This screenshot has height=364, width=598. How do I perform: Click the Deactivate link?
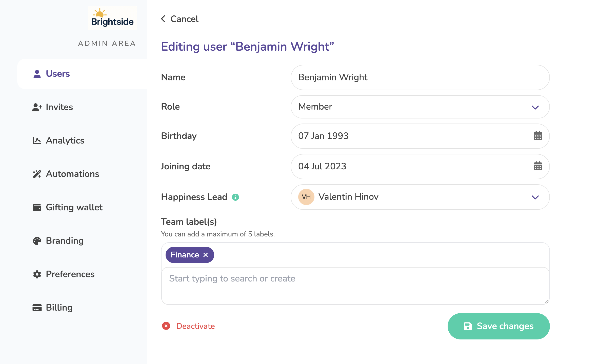[x=195, y=326]
